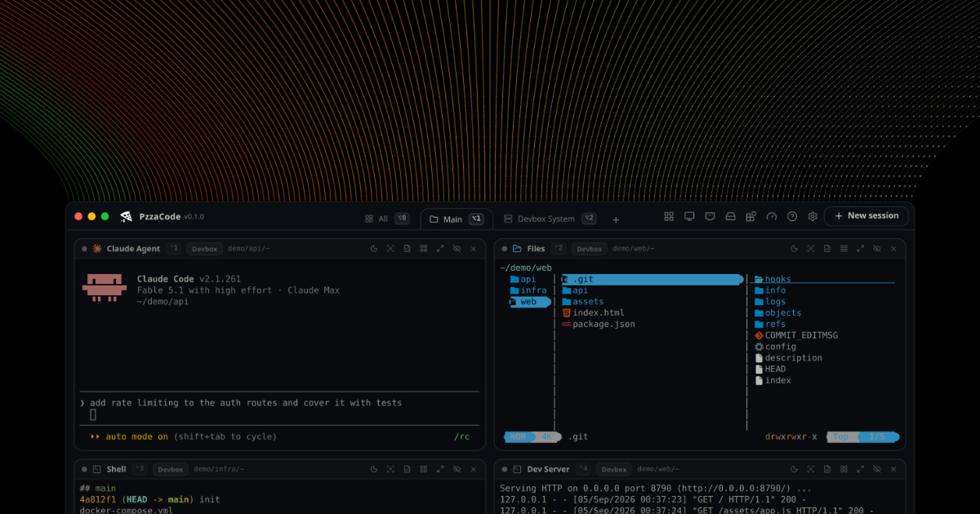Click the New session button

click(866, 216)
